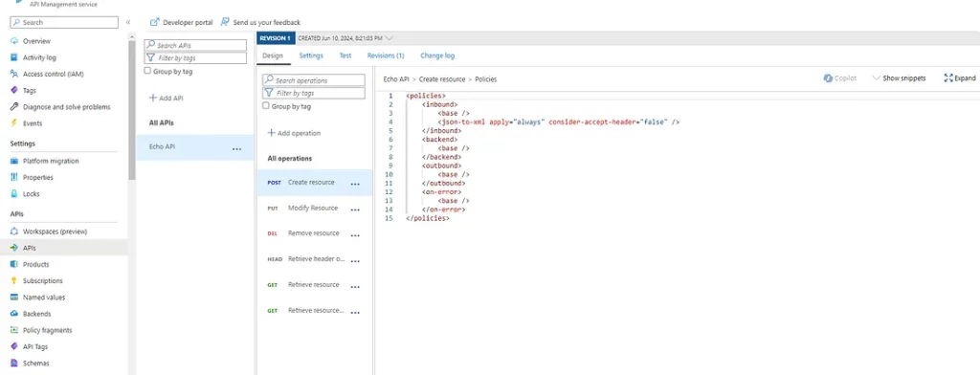Open the Echo API ellipsis menu
The width and height of the screenshot is (980, 375).
(x=237, y=149)
